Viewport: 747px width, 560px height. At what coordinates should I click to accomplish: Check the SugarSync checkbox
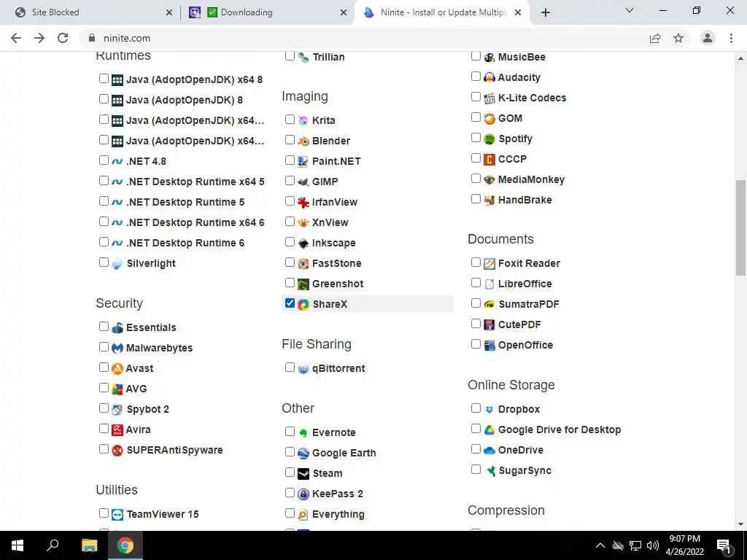[476, 470]
